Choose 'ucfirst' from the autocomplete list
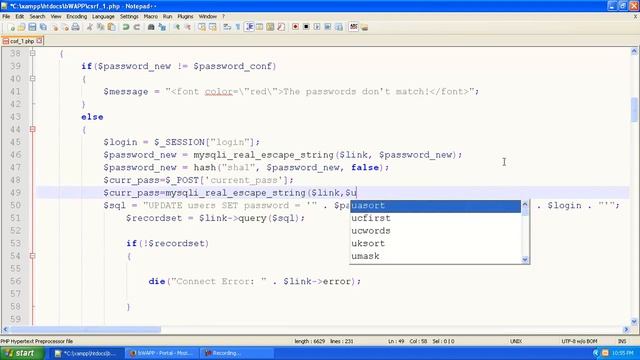This screenshot has height=360, width=640. point(435,218)
